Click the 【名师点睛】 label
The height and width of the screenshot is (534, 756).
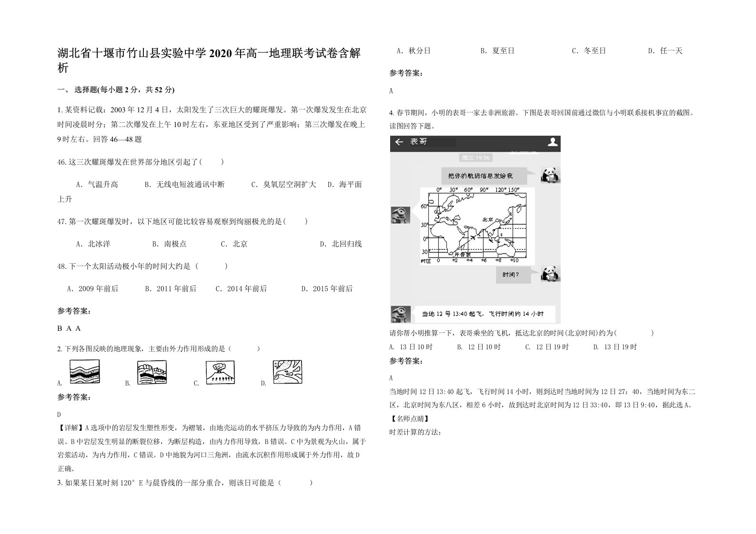pos(410,419)
